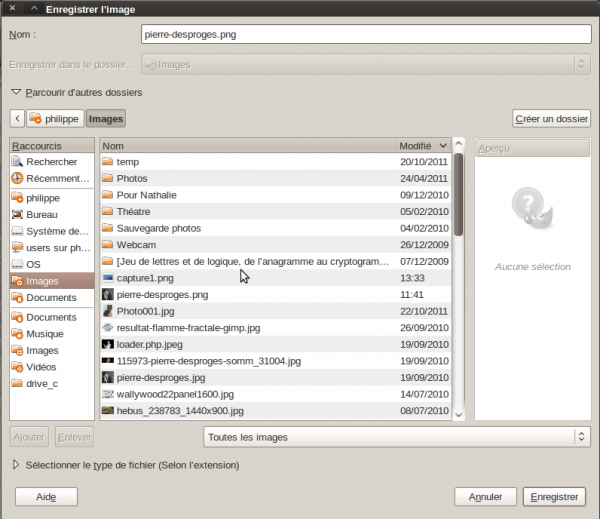Click the hebus_238783_1440x900.jpg thumbnail icon

(108, 411)
